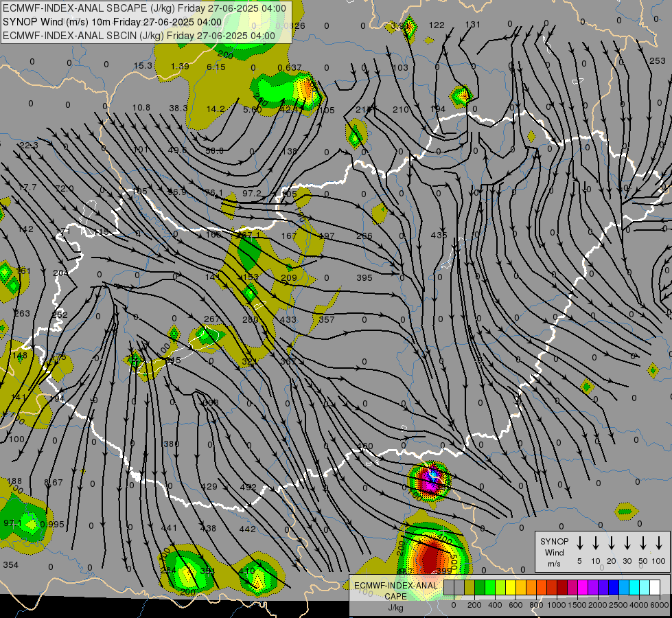Click the '1000' tick label on the color bar

(556, 605)
